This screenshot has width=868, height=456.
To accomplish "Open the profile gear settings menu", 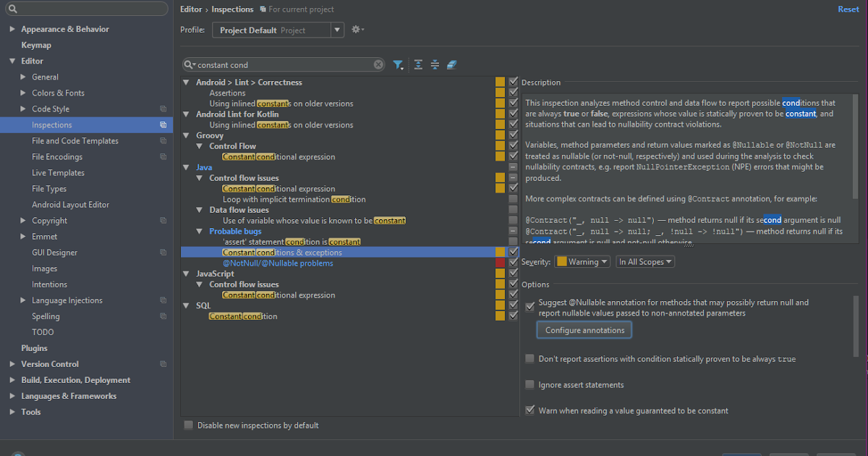I will tap(357, 30).
